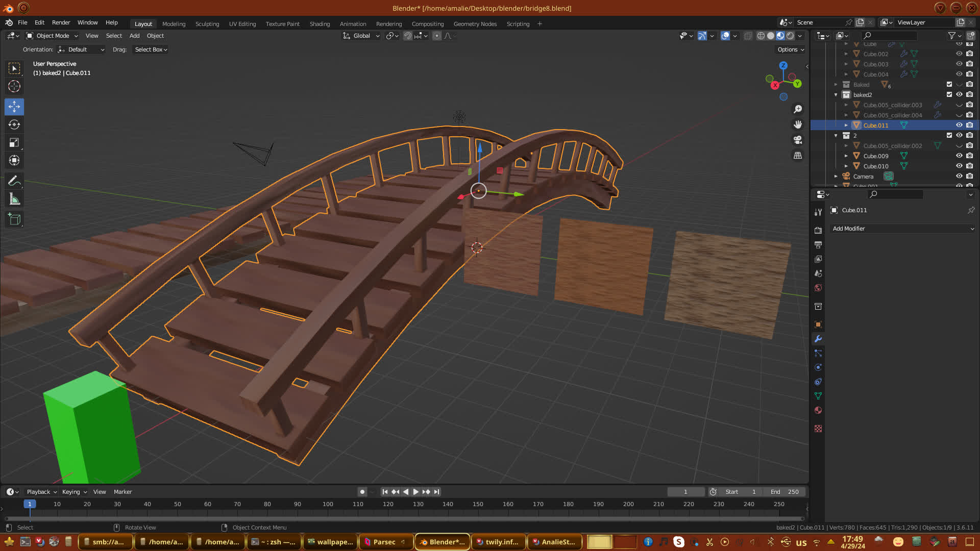Uncheck the baked2 collection checkbox
The height and width of the screenshot is (551, 980).
[949, 94]
